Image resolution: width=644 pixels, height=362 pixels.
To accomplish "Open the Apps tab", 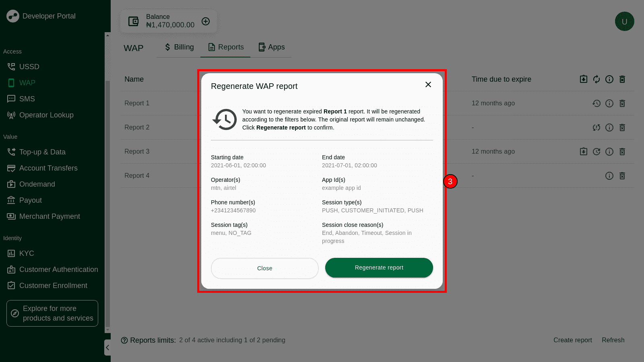I will [x=271, y=47].
